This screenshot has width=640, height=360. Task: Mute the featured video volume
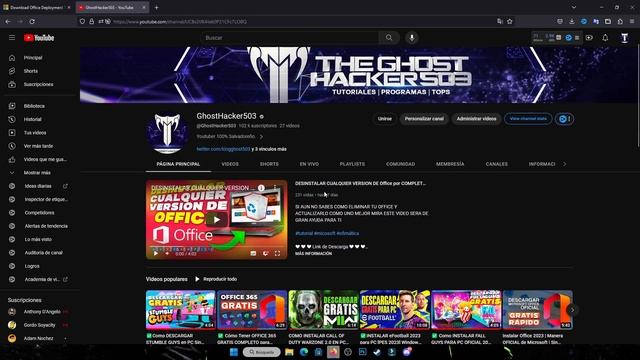point(167,253)
